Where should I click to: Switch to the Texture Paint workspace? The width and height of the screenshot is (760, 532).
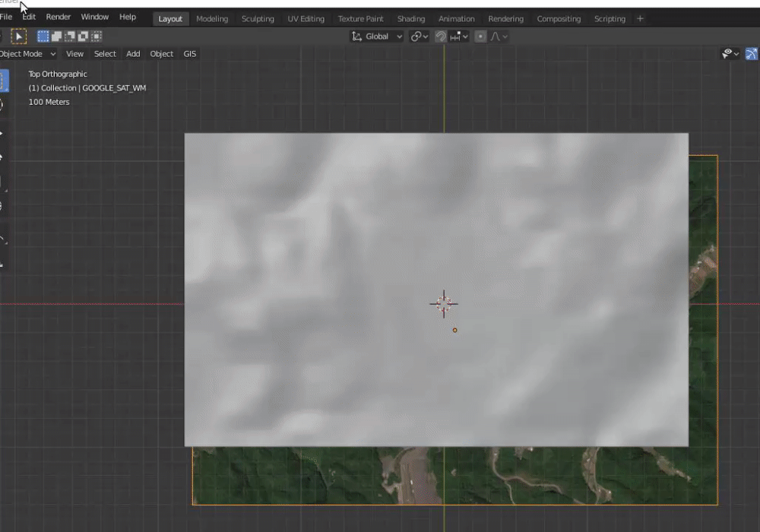(x=360, y=19)
